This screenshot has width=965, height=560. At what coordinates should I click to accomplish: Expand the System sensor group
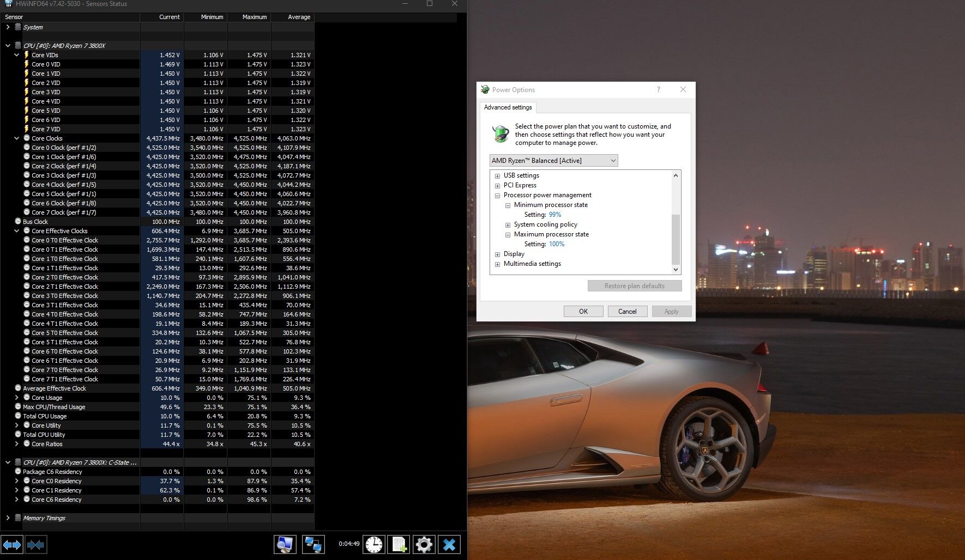pos(8,27)
